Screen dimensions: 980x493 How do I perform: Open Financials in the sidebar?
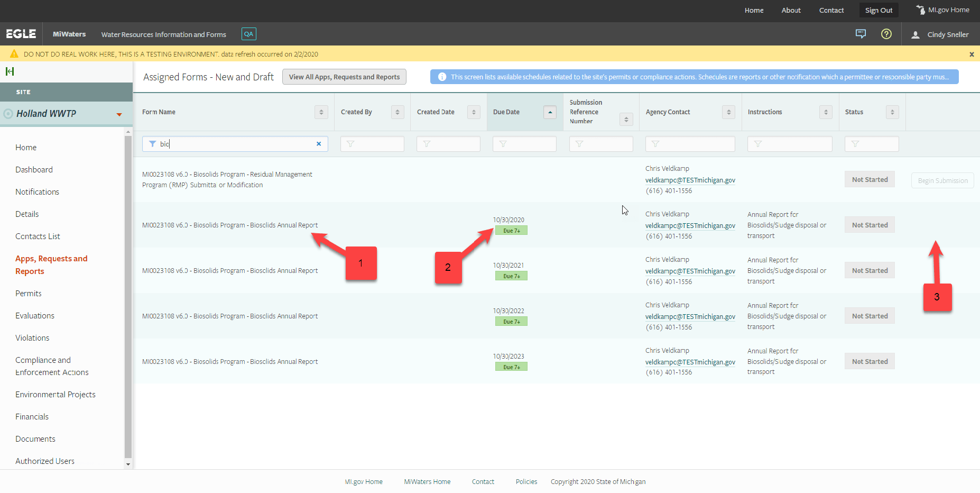click(32, 417)
